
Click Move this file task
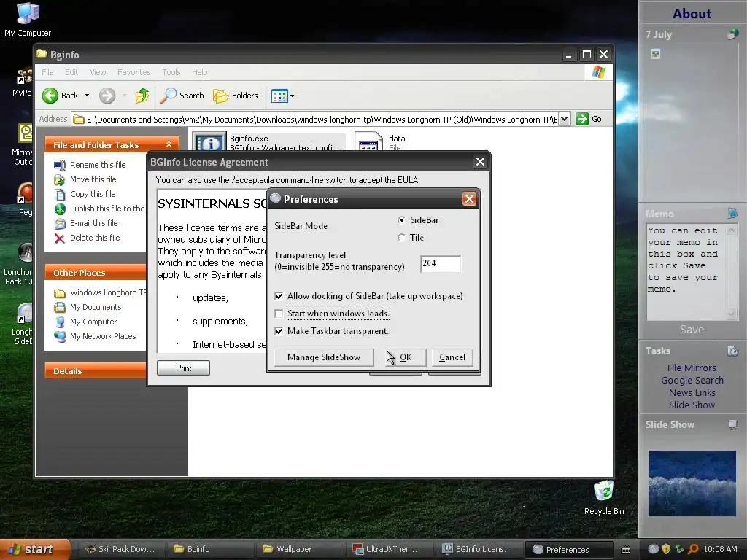(x=93, y=179)
